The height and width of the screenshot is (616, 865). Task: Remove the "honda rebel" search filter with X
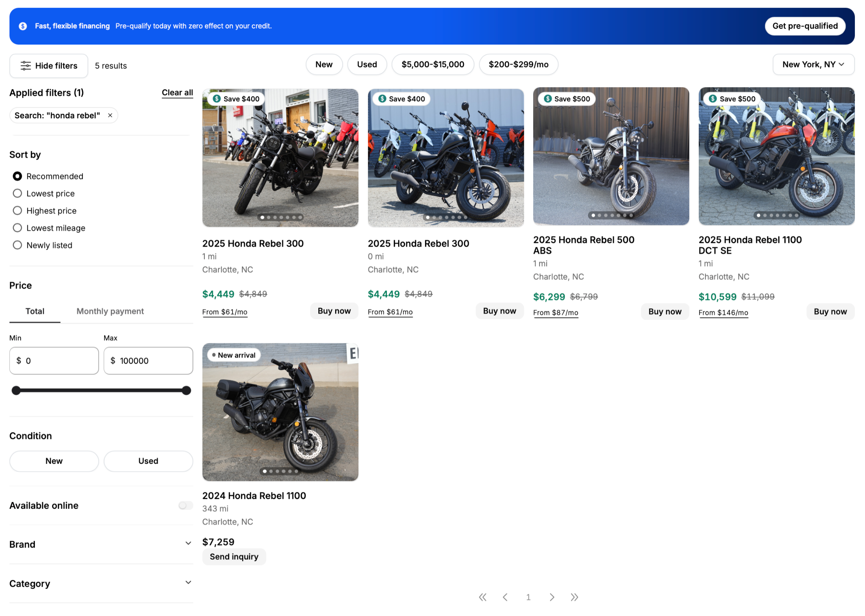110,115
